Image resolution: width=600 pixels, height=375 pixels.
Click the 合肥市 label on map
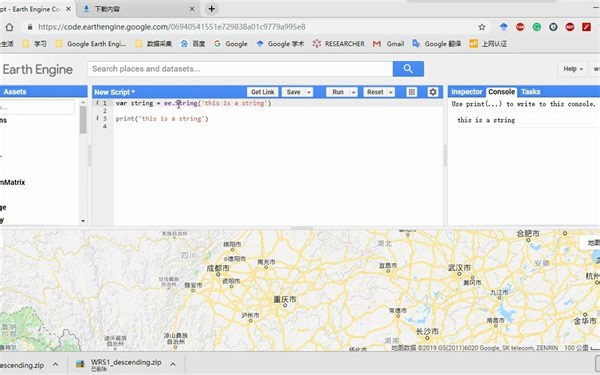[528, 233]
